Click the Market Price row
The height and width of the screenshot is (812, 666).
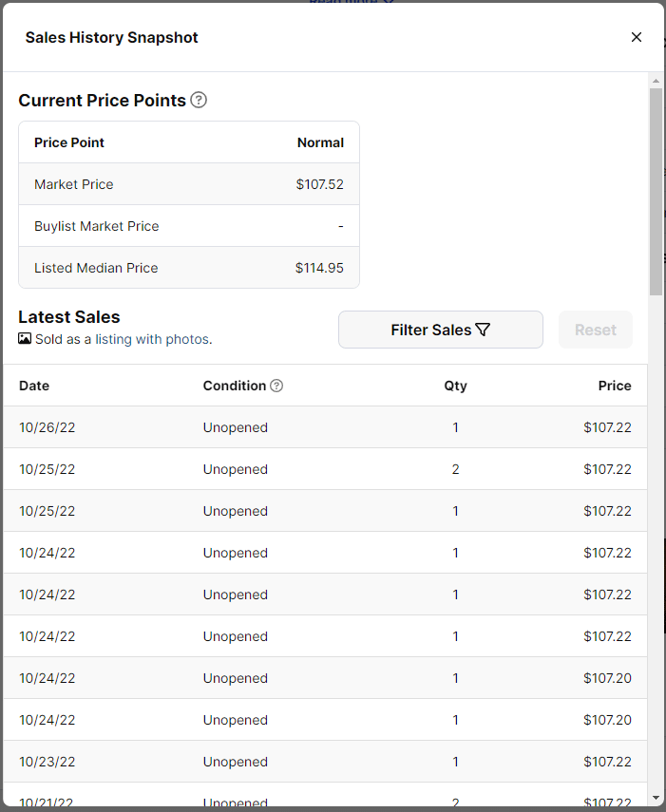tap(189, 184)
